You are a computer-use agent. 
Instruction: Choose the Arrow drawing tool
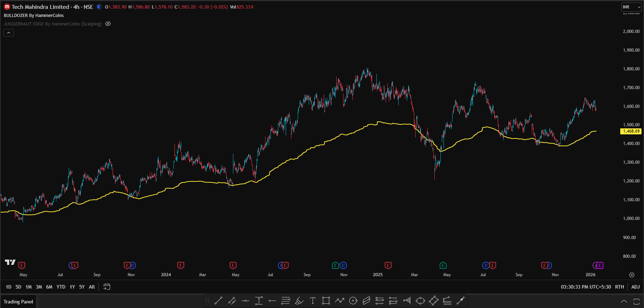pyautogui.click(x=460, y=301)
